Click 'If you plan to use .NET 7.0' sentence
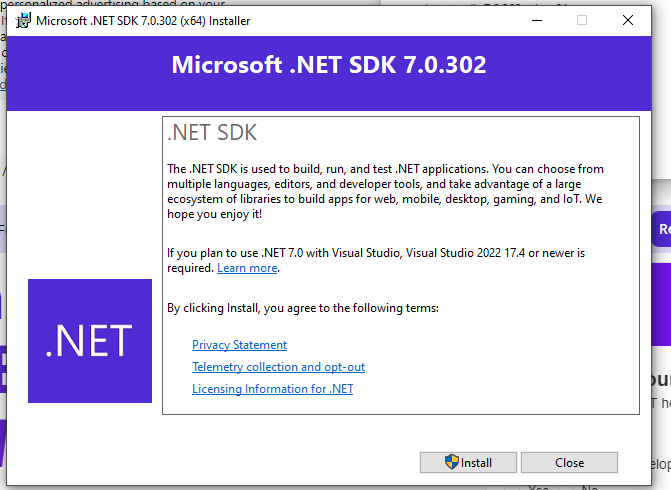This screenshot has height=490, width=671. tap(376, 261)
